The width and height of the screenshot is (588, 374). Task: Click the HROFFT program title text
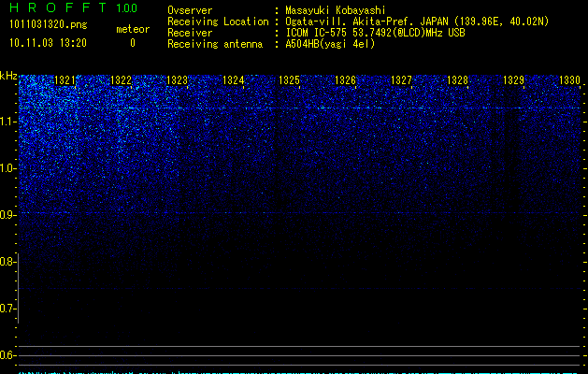pyautogui.click(x=58, y=7)
